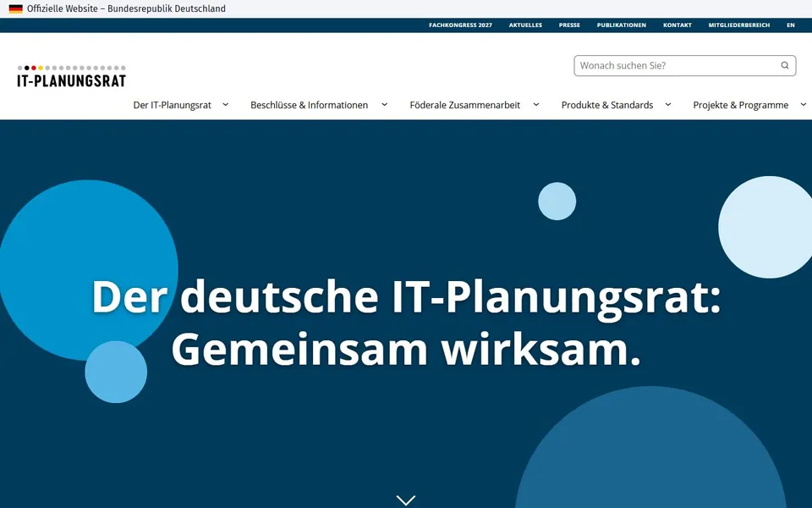Open the Kontakt link
812x508 pixels.
(x=678, y=25)
